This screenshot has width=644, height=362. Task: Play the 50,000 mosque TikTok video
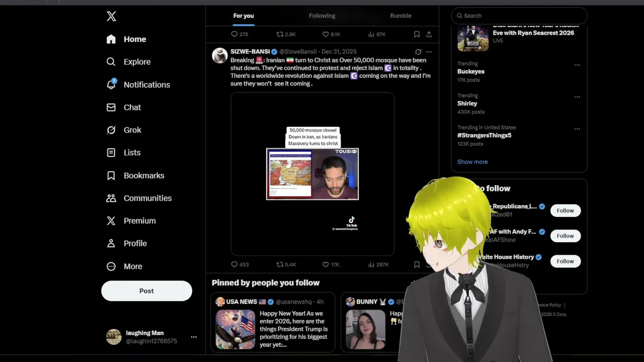pos(312,174)
